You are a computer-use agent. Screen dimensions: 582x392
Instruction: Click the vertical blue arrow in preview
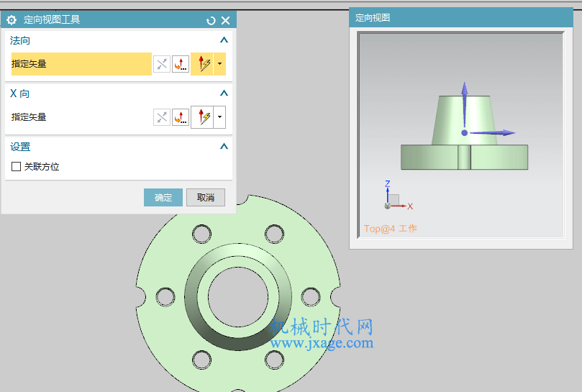[464, 106]
